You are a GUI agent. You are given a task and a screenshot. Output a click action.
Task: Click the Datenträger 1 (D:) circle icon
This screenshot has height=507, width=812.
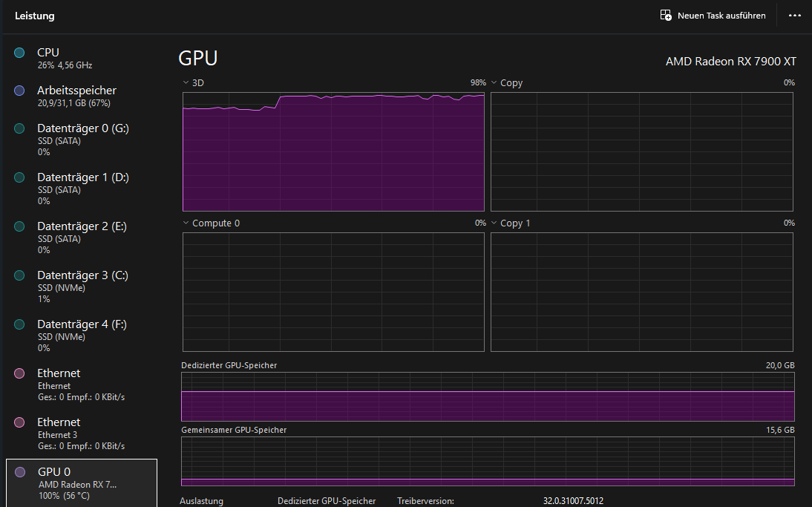click(x=20, y=177)
